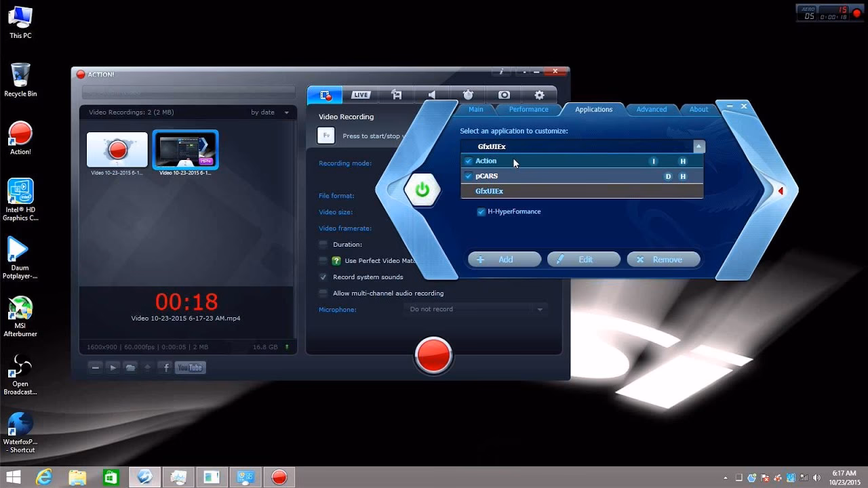Open the settings gear tab in Action!
This screenshot has width=868, height=488.
pyautogui.click(x=540, y=96)
